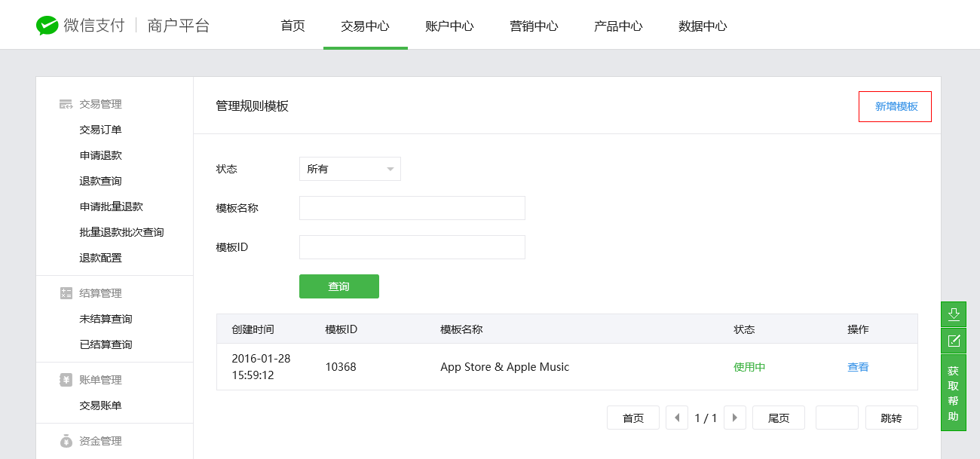Go to the previous page arrow
The width and height of the screenshot is (980, 459).
click(677, 418)
